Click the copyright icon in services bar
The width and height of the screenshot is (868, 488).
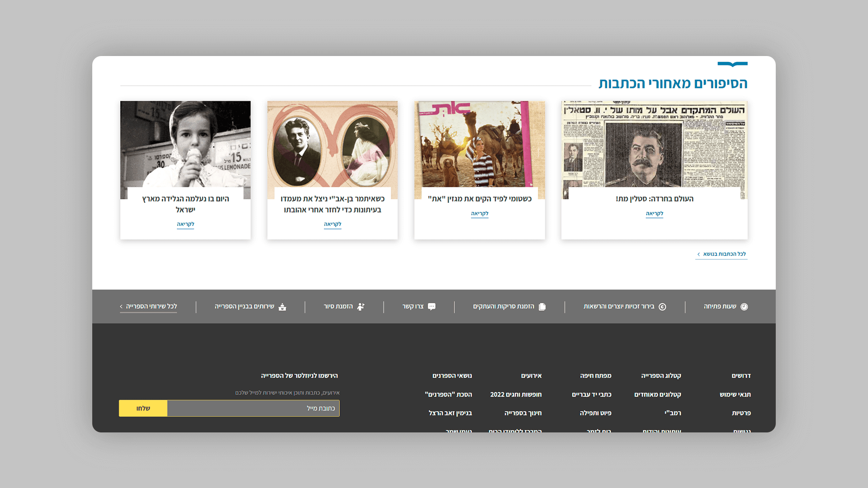pyautogui.click(x=662, y=307)
